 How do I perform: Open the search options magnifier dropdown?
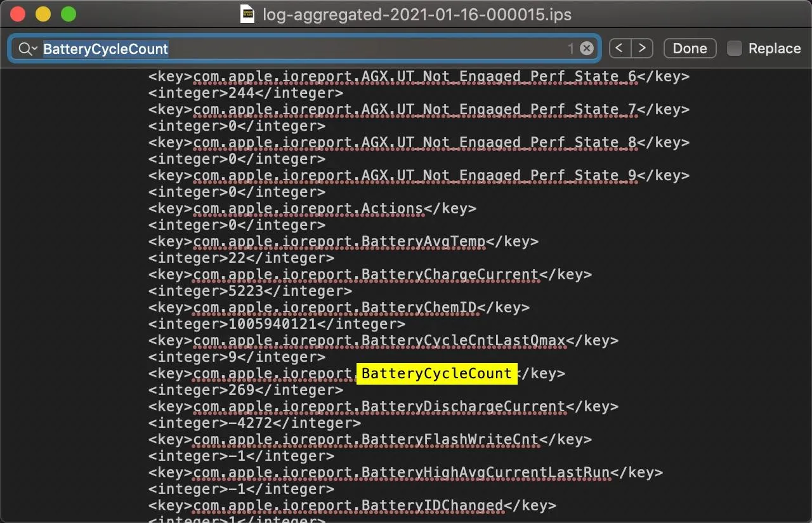pyautogui.click(x=28, y=49)
